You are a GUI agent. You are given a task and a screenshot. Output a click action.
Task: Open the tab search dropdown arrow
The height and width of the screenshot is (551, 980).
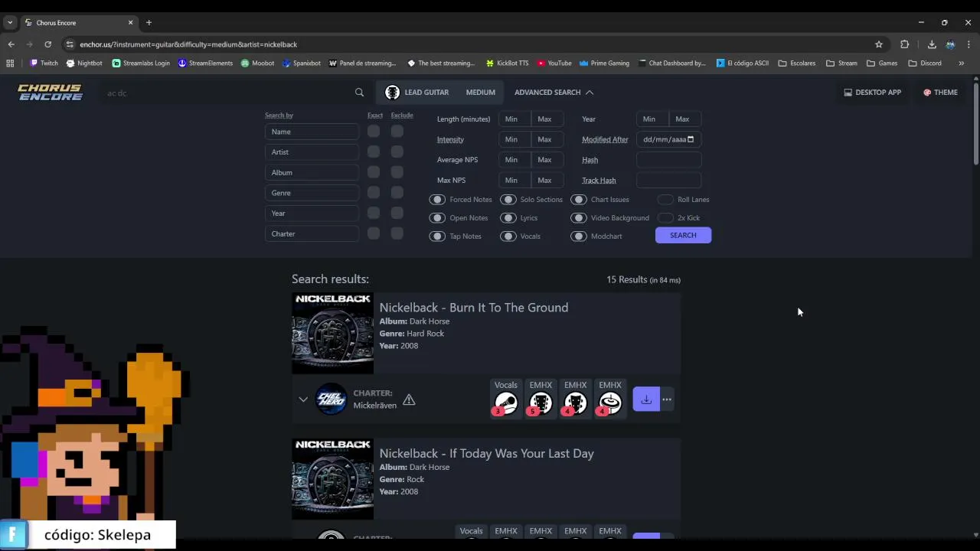(10, 22)
